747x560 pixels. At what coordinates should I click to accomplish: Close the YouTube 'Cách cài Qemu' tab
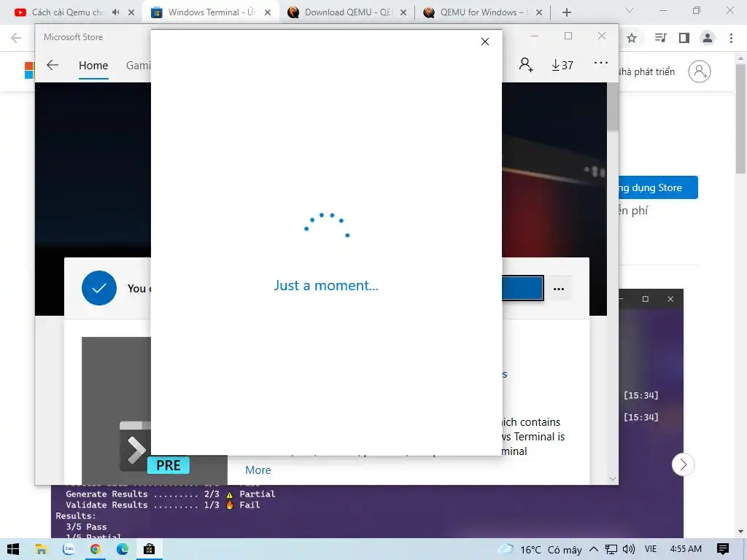click(131, 12)
